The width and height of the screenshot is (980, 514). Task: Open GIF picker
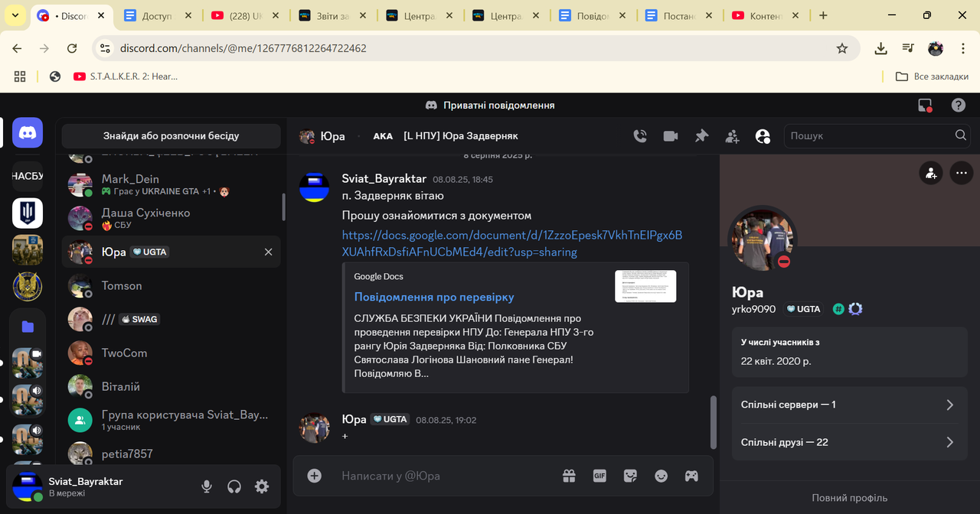click(x=599, y=476)
